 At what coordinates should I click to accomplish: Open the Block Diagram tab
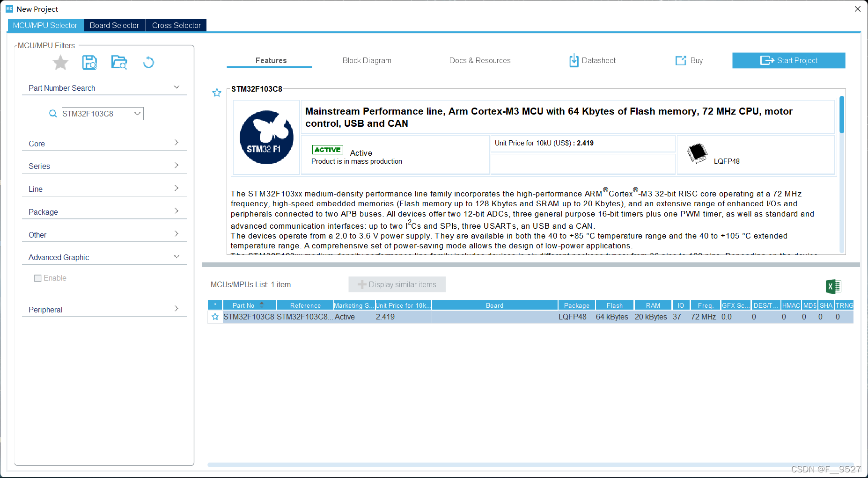click(x=367, y=60)
